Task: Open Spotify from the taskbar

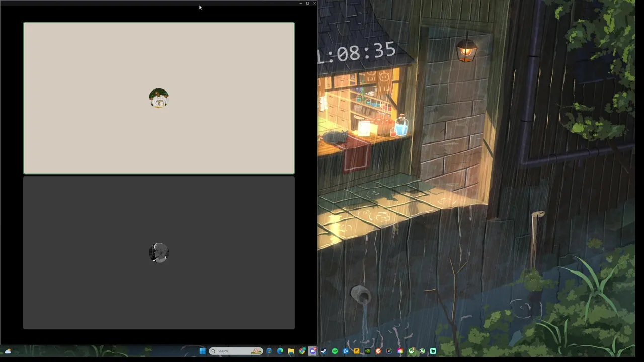Action: tap(335, 351)
